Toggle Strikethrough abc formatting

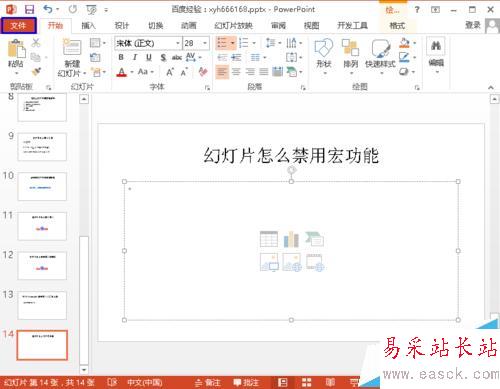tap(177, 57)
